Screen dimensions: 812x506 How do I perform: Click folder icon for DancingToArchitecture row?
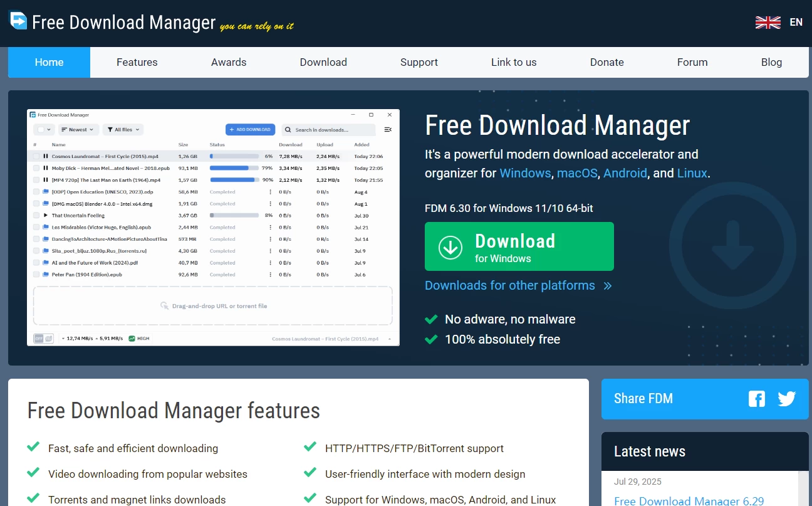click(46, 239)
